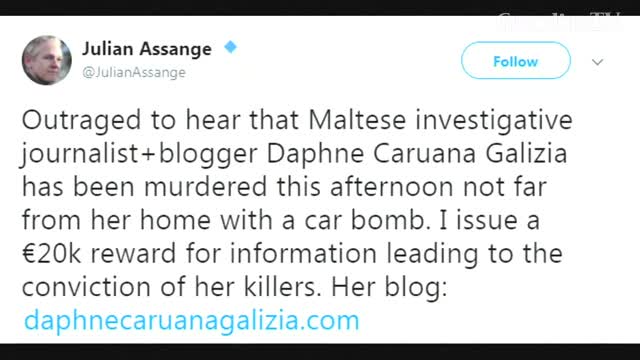
Task: Open the daphnecaruanagalizia.com blog link
Action: 192,320
